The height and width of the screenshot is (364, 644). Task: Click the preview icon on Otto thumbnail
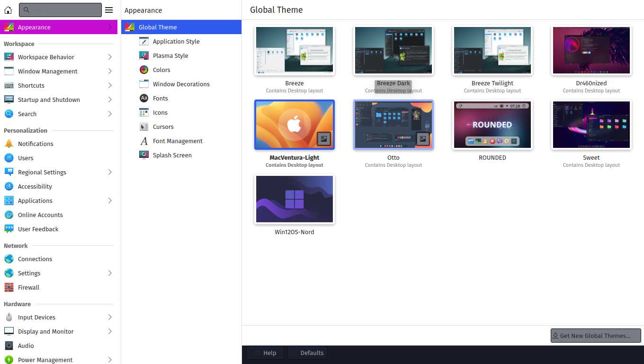click(x=423, y=139)
